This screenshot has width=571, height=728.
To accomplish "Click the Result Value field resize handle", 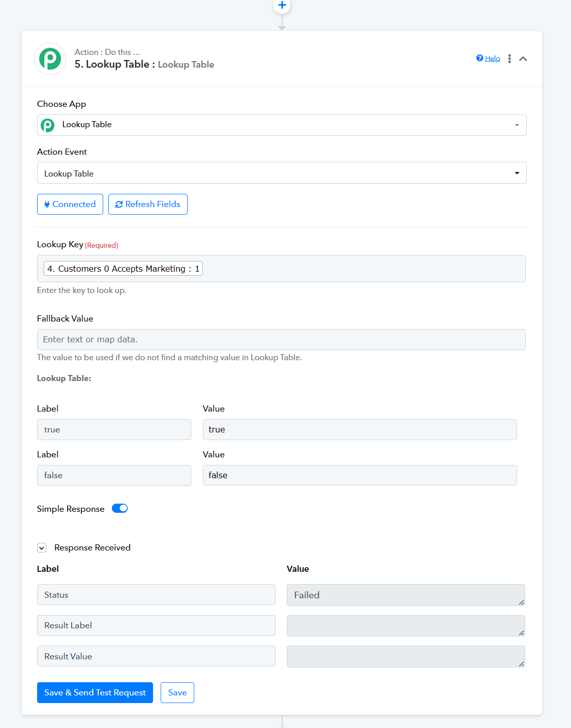I will coord(521,664).
